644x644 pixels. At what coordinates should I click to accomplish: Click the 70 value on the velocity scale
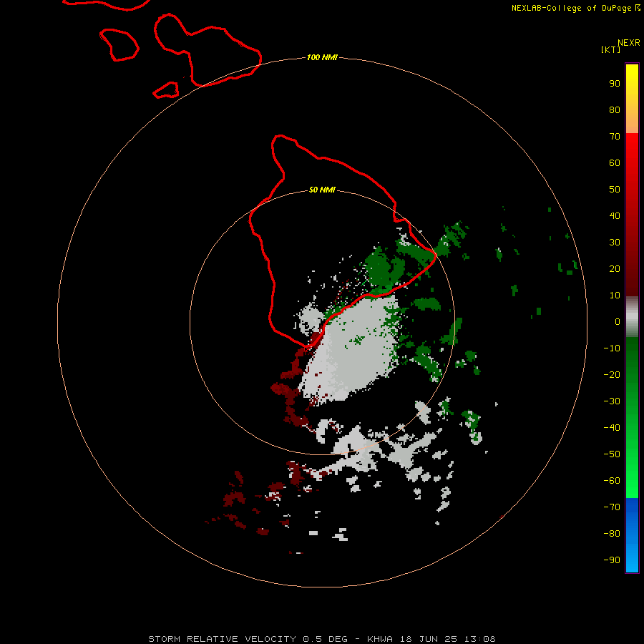615,137
